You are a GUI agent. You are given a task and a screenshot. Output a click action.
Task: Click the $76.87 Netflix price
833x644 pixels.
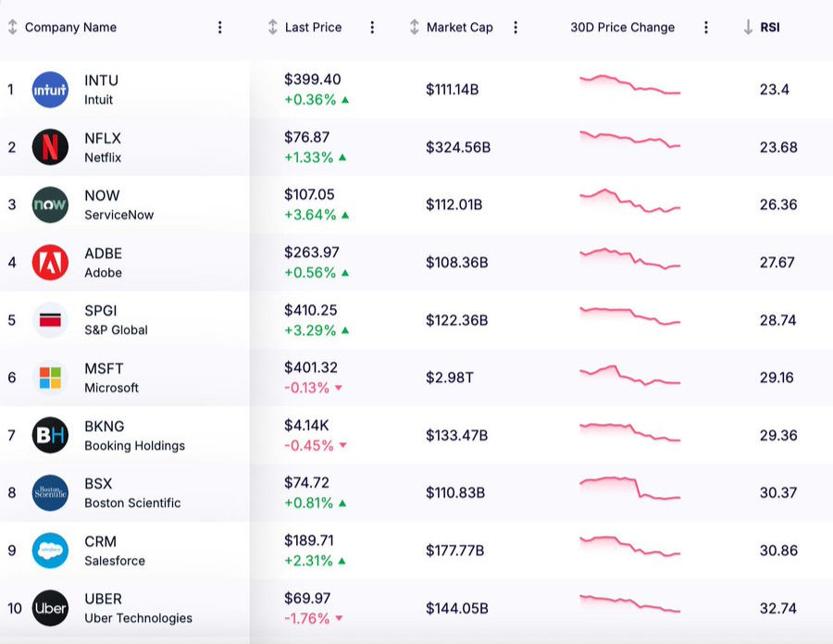307,138
